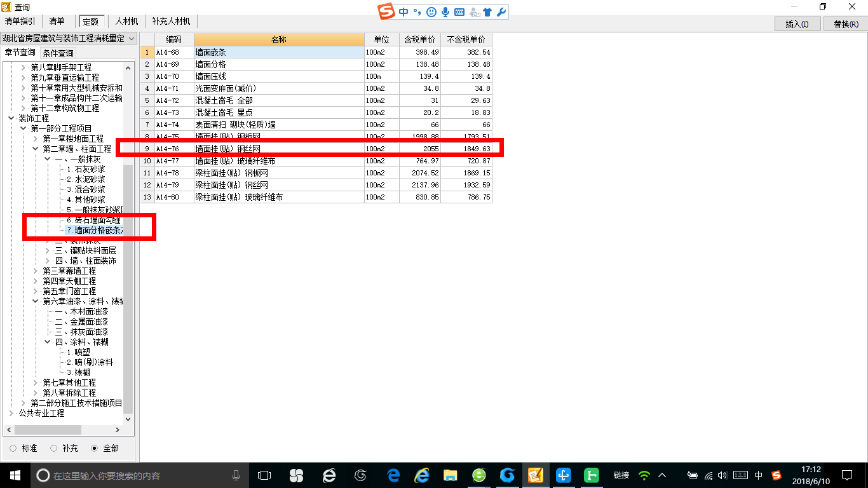Select the 全部 radio button

[95, 448]
